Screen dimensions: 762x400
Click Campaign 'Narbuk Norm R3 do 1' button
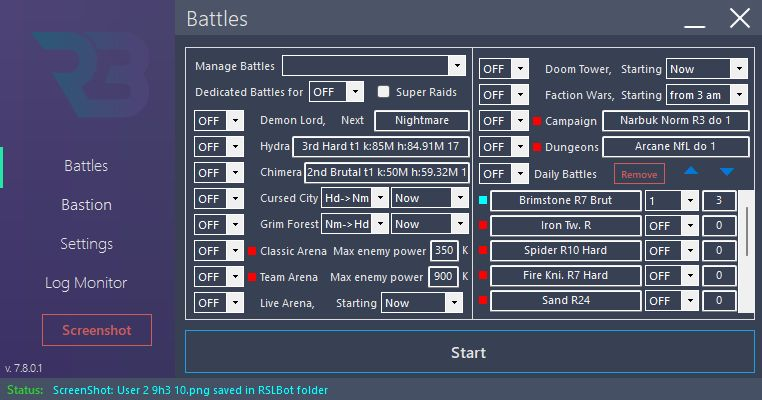tap(675, 121)
